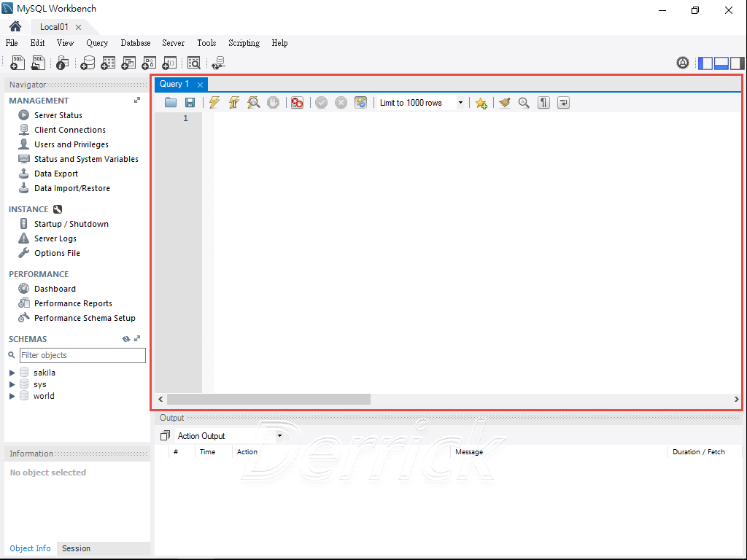747x560 pixels.
Task: Expand the sakila schema
Action: pos(12,373)
